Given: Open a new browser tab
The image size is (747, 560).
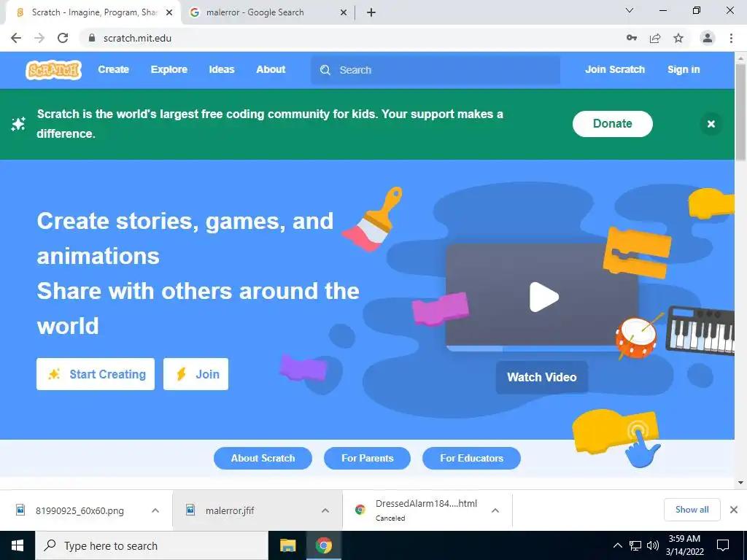Looking at the screenshot, I should pos(371,12).
